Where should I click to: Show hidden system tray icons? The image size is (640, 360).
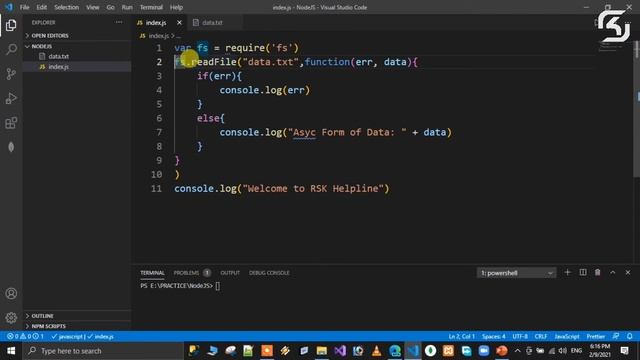point(518,351)
